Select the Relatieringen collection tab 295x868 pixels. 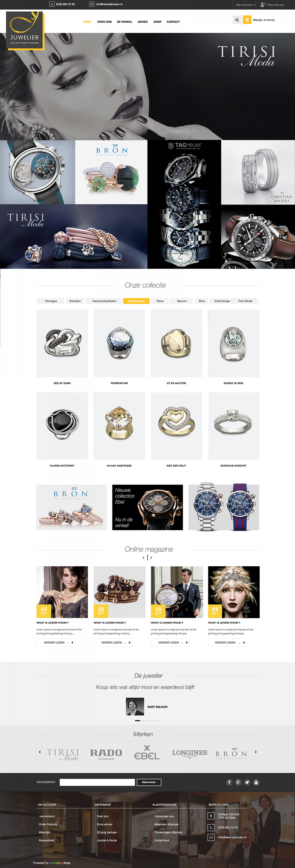[136, 301]
